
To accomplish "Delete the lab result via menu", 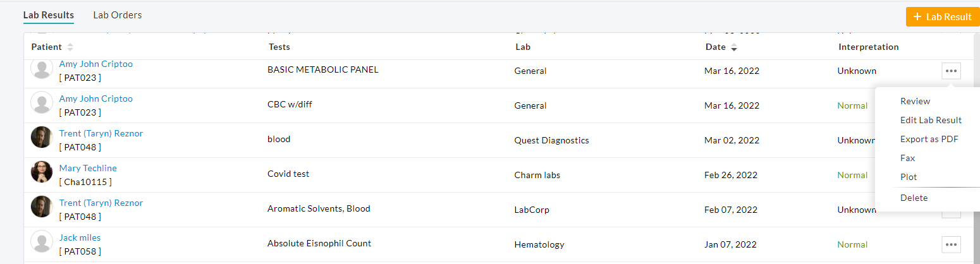I will pyautogui.click(x=914, y=198).
